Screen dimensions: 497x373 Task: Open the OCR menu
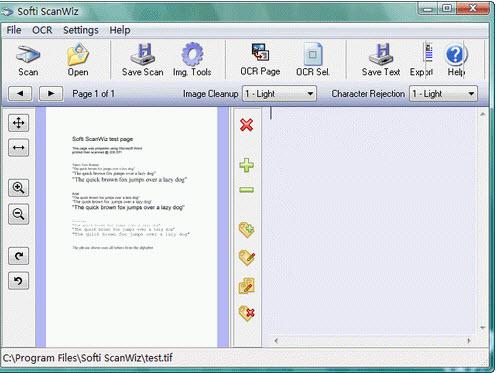(42, 30)
